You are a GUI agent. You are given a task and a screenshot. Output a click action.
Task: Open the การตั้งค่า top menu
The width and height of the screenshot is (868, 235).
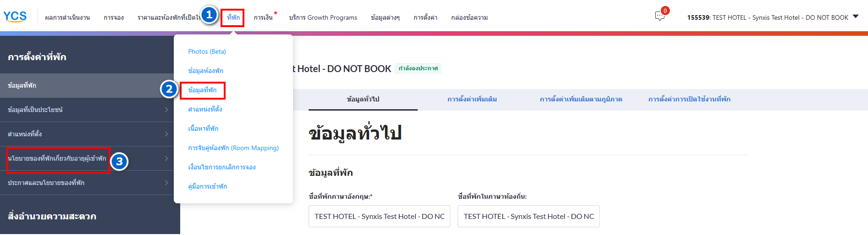click(x=426, y=17)
